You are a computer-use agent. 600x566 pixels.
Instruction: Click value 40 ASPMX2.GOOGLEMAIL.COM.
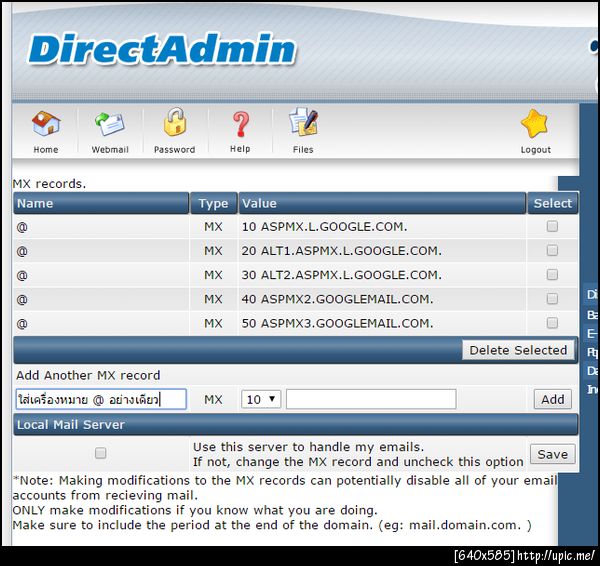(337, 299)
